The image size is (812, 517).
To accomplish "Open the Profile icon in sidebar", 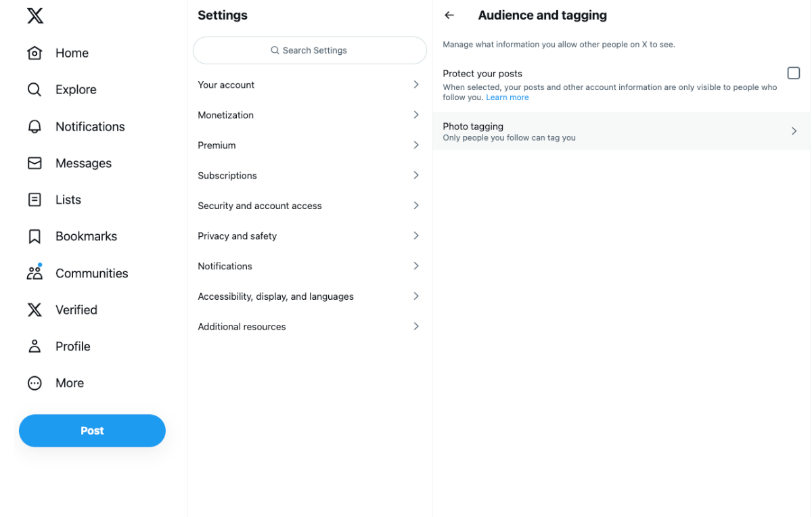I will [x=35, y=346].
